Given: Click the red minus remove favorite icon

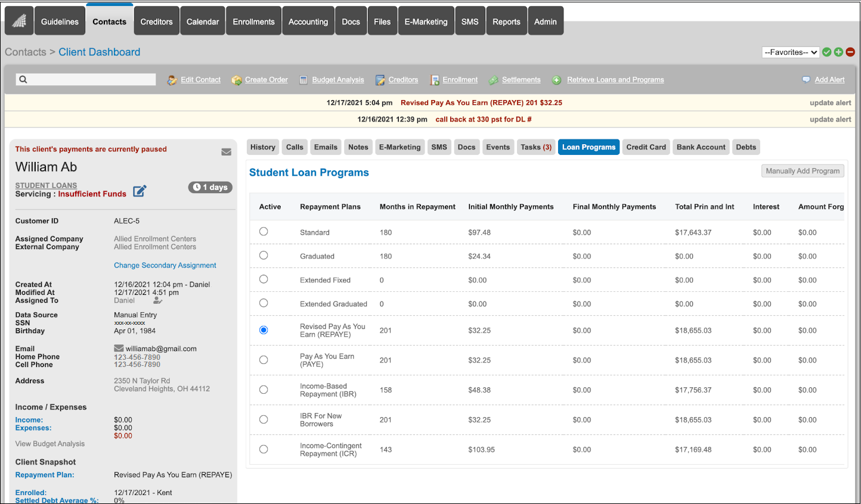Looking at the screenshot, I should point(851,52).
